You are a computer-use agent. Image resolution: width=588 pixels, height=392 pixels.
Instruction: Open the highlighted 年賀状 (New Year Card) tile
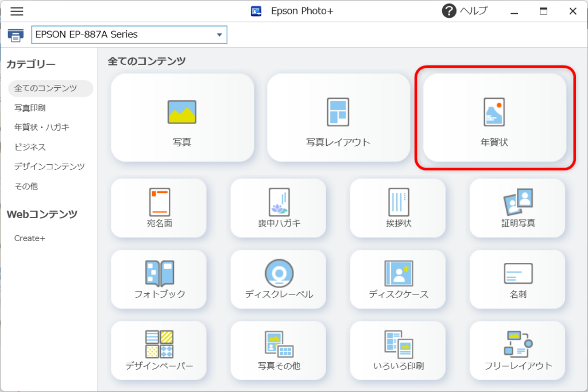tap(494, 118)
